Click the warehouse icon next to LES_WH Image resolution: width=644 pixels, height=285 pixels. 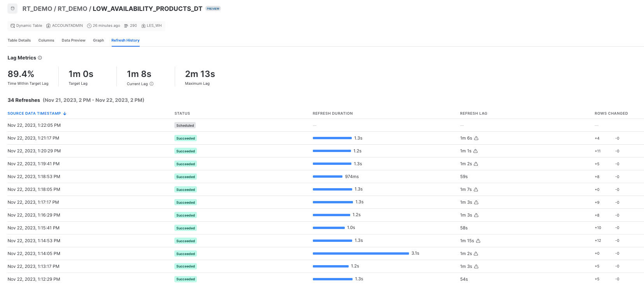click(x=144, y=26)
